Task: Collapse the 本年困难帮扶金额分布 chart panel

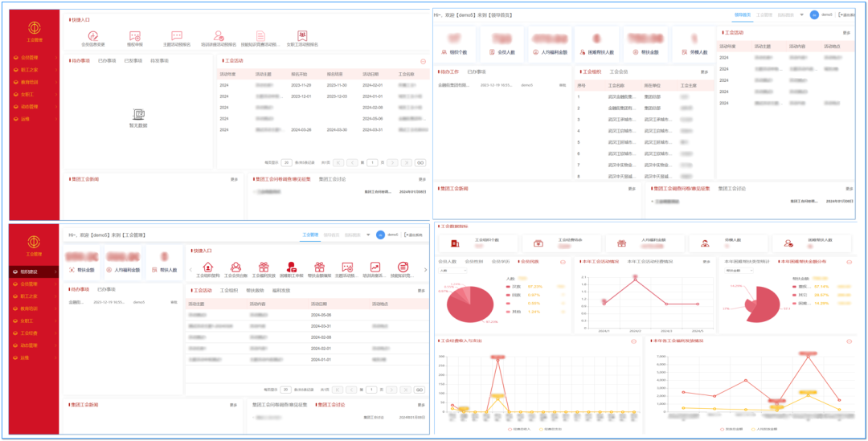Action: (x=850, y=262)
